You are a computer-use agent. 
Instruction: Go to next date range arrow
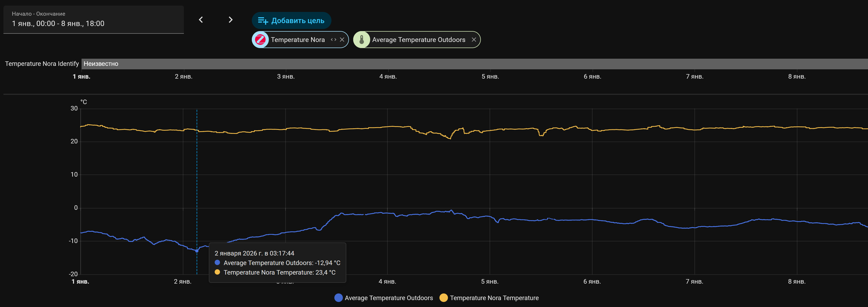point(231,20)
